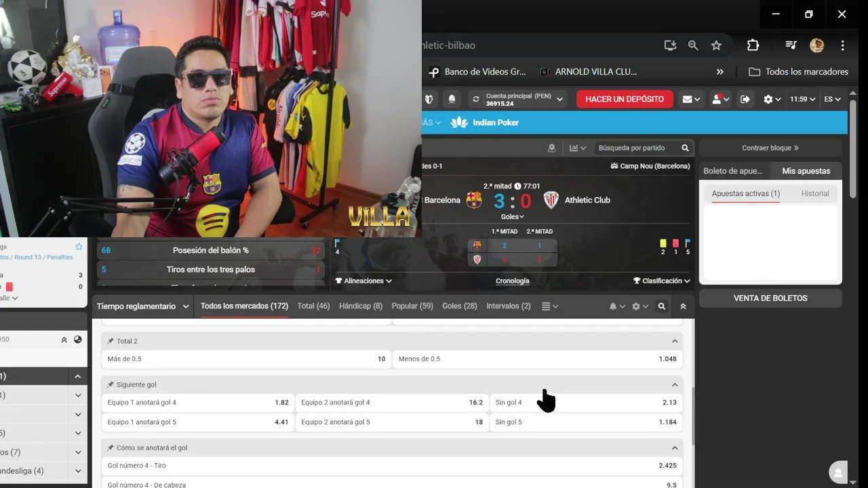868x488 pixels.
Task: Open the site settings gear dropdown
Action: (772, 99)
